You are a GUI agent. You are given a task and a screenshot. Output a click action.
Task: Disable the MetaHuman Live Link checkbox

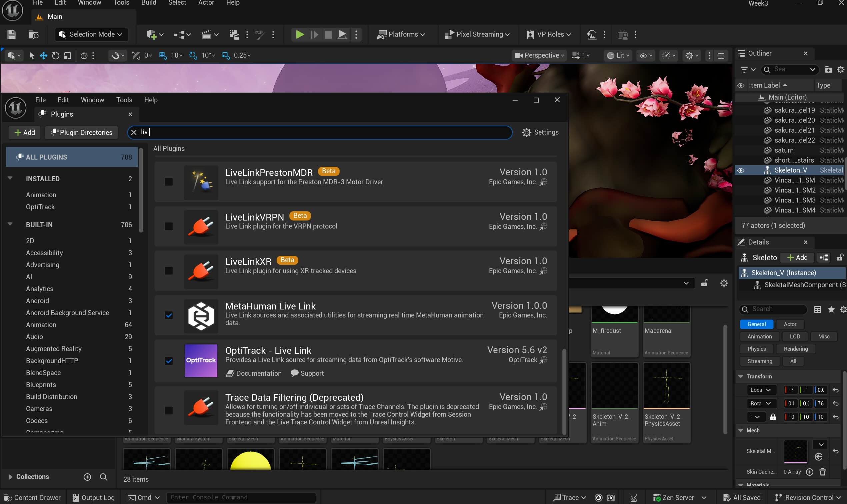pyautogui.click(x=169, y=315)
